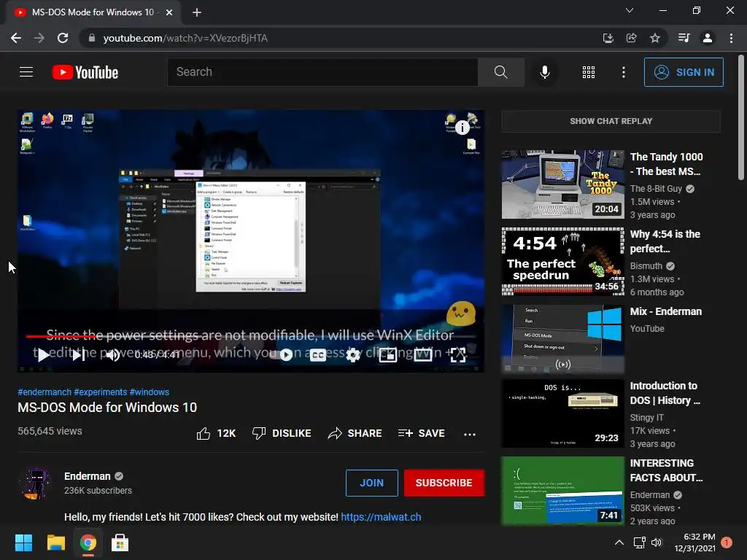Open the video info card icon
The width and height of the screenshot is (747, 560).
tap(462, 127)
